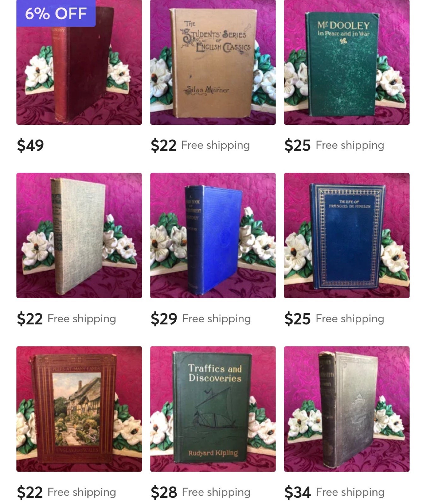Open the Peeps at Many Lands England and Wales listing
Screen dimensions: 426x504
(x=79, y=409)
